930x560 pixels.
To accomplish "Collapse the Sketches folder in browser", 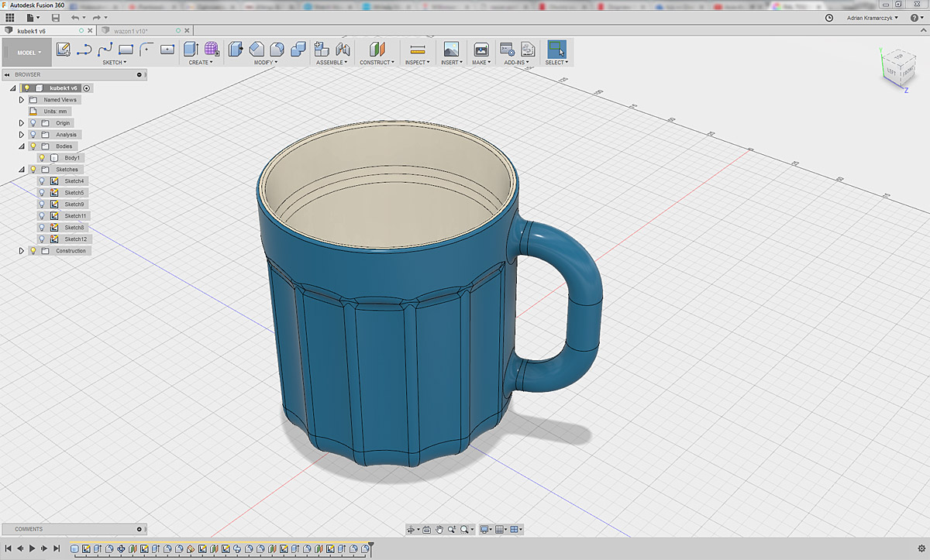I will point(22,170).
